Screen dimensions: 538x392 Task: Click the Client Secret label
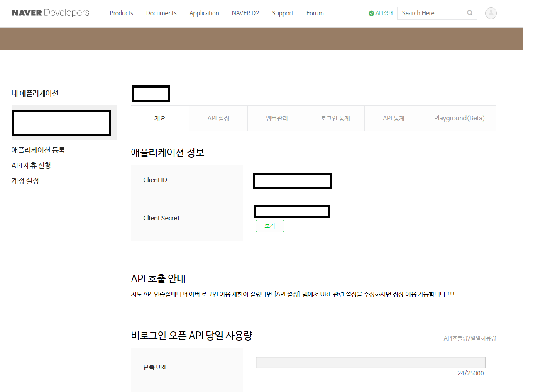161,218
